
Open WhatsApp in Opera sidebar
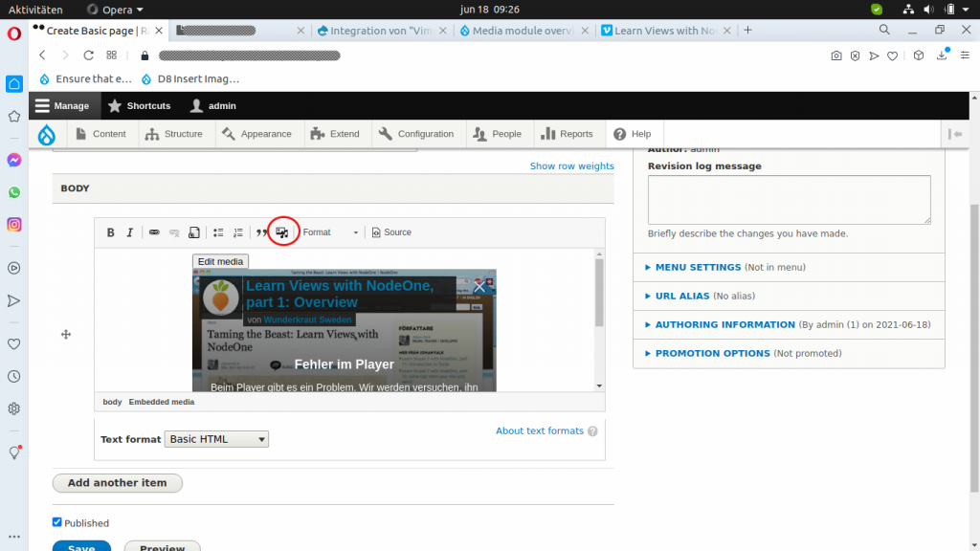(14, 192)
